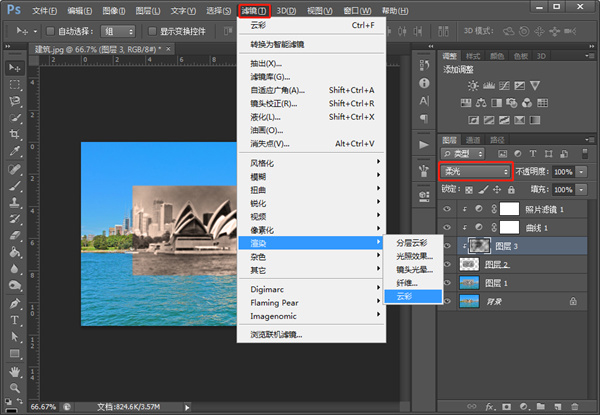This screenshot has width=600, height=415.
Task: Select the Move tool
Action: 15,67
